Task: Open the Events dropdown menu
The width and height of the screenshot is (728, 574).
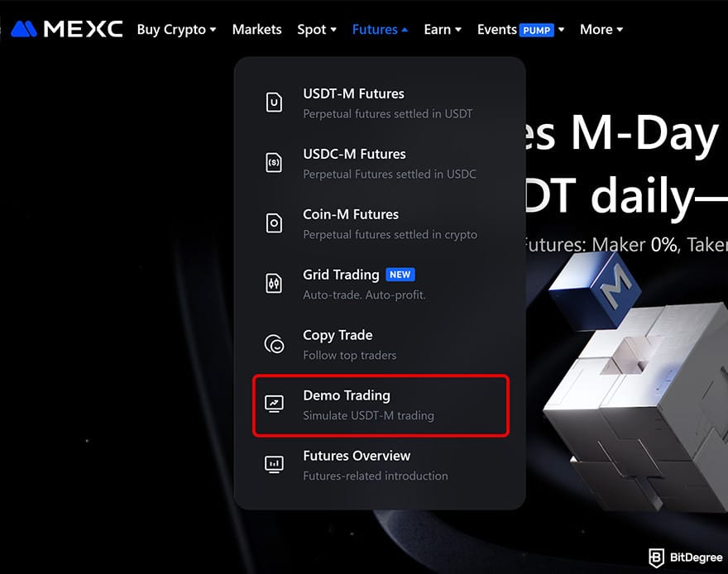Action: (x=520, y=29)
